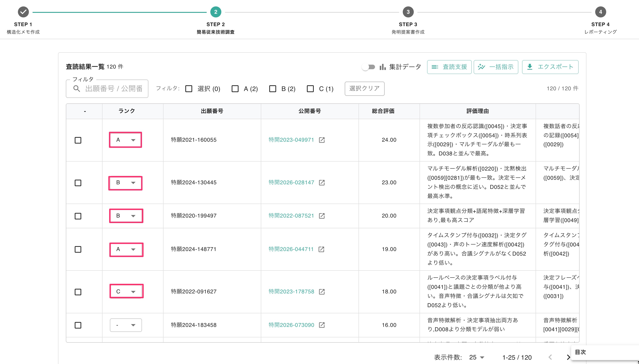Open rank dropdown for 特願2021-160055
This screenshot has width=639, height=364.
pyautogui.click(x=125, y=140)
